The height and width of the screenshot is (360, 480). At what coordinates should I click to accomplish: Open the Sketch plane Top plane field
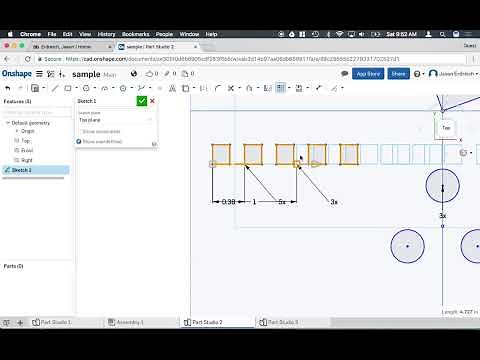116,120
